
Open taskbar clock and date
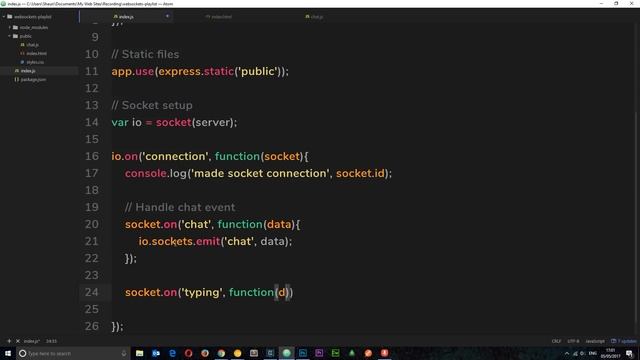pos(610,353)
